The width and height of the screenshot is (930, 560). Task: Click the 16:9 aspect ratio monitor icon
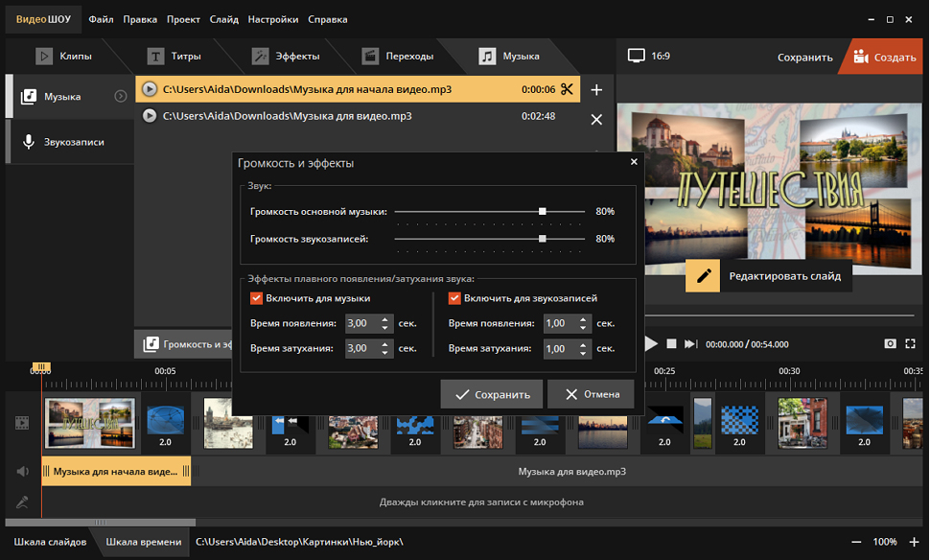[x=637, y=56]
